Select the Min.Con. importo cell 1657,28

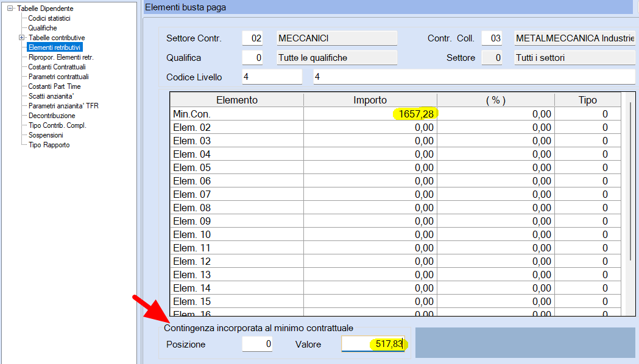pyautogui.click(x=370, y=114)
